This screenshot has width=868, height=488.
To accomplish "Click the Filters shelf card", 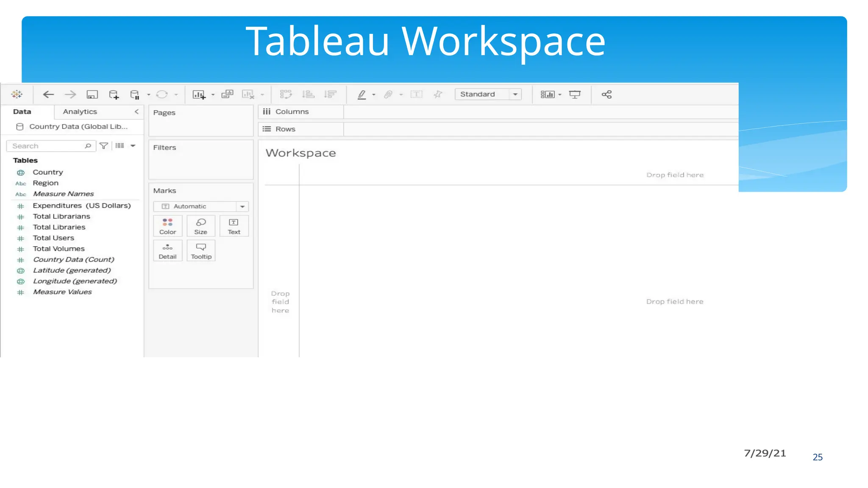I will coord(201,160).
